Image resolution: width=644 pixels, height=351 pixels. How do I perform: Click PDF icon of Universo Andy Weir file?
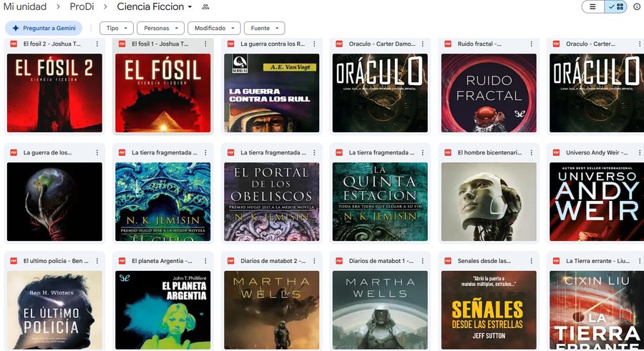click(556, 153)
